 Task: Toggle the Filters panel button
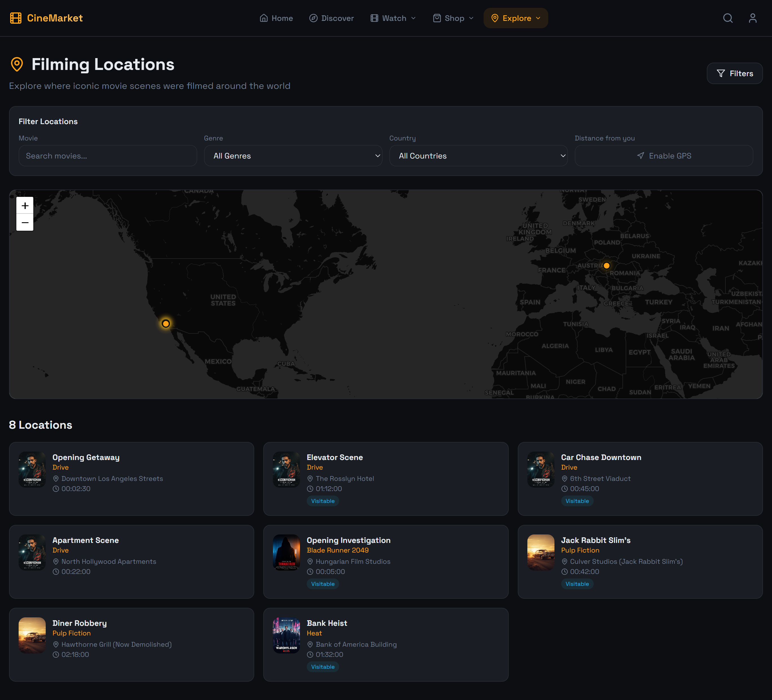[x=734, y=74]
